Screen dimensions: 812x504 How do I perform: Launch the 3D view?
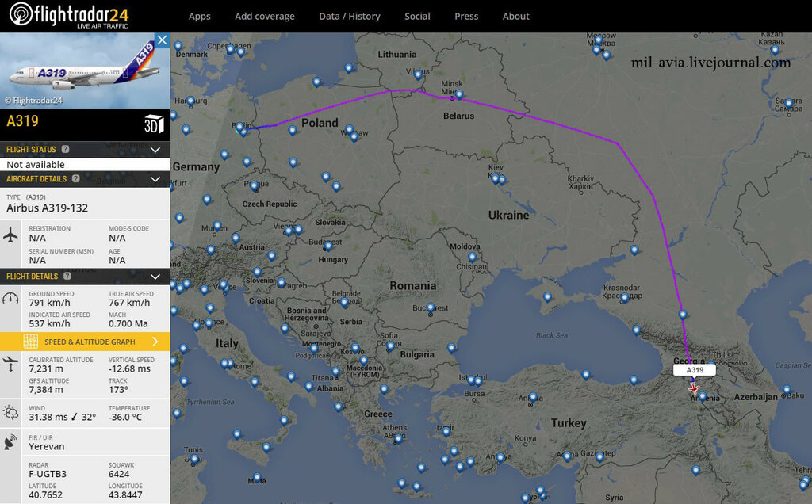click(154, 124)
